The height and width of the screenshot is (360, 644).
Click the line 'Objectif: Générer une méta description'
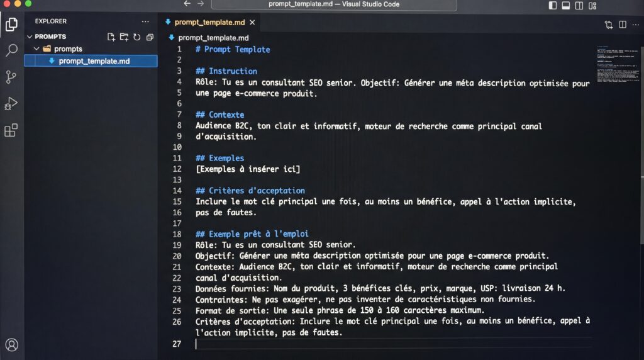tap(372, 256)
